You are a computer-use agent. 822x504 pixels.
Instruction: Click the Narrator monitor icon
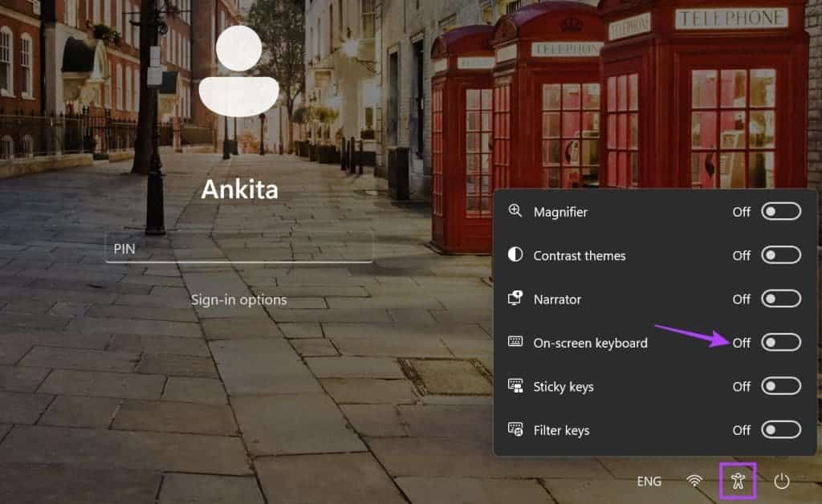point(515,299)
